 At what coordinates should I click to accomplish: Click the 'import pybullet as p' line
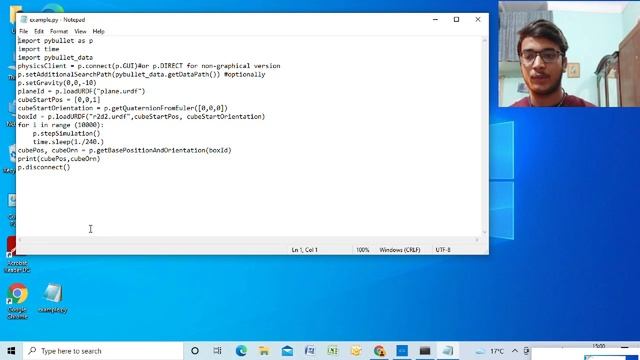(x=55, y=40)
